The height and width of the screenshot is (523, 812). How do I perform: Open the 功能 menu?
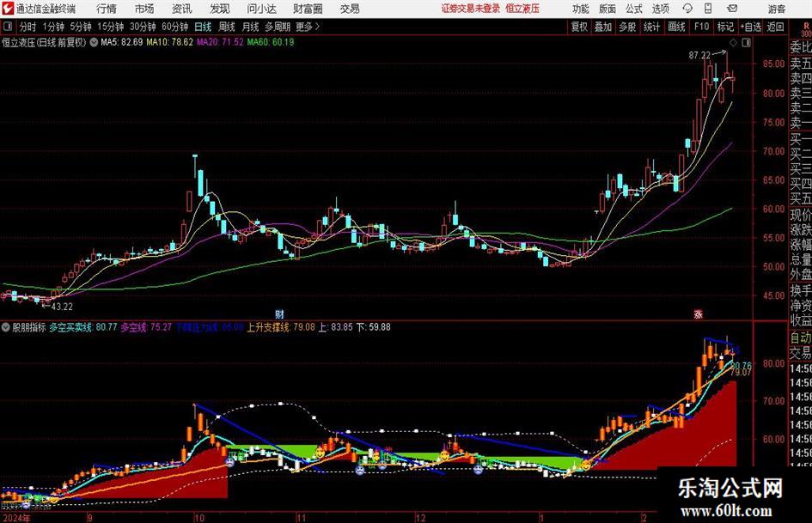(581, 9)
